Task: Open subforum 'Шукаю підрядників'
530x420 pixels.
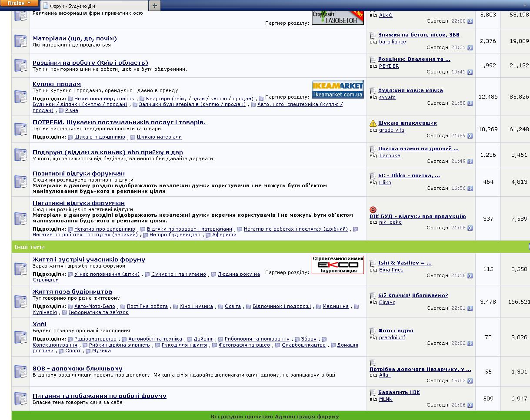Action: coord(100,137)
